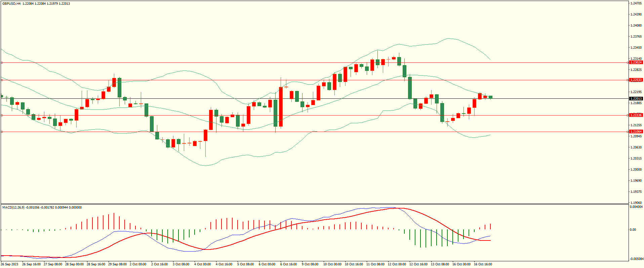Click the 0.004004 MACD scale label

636,207
